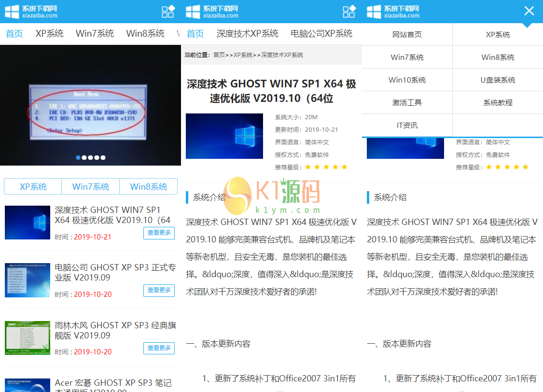Select the last carousel indicator dot
Screen dimensions: 543x392
coord(103,157)
